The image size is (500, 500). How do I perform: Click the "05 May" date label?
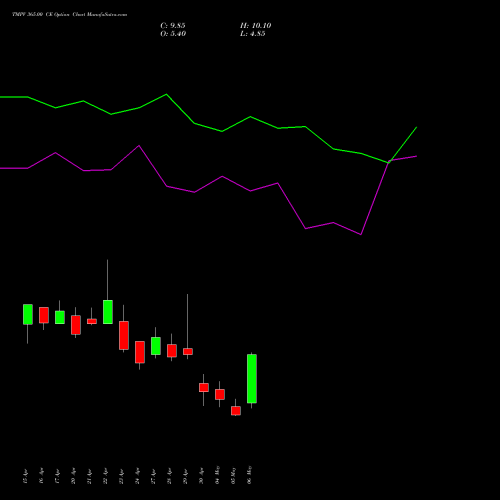233,475
